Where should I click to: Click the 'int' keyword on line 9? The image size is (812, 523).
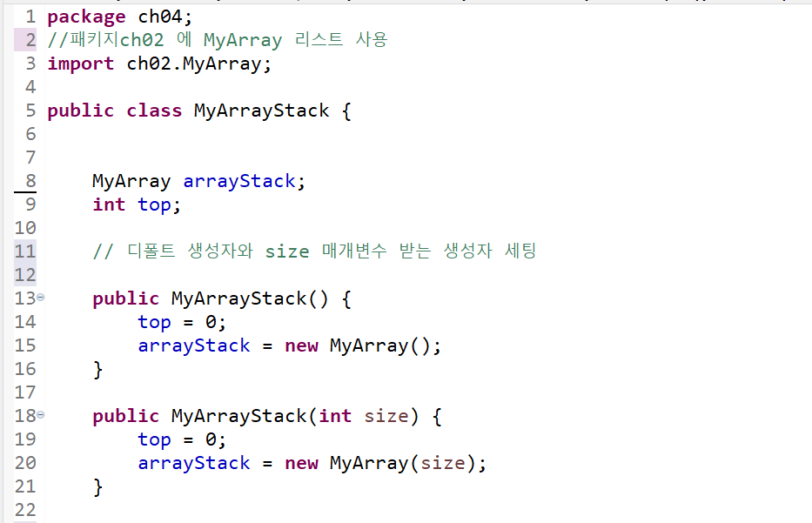pos(109,204)
